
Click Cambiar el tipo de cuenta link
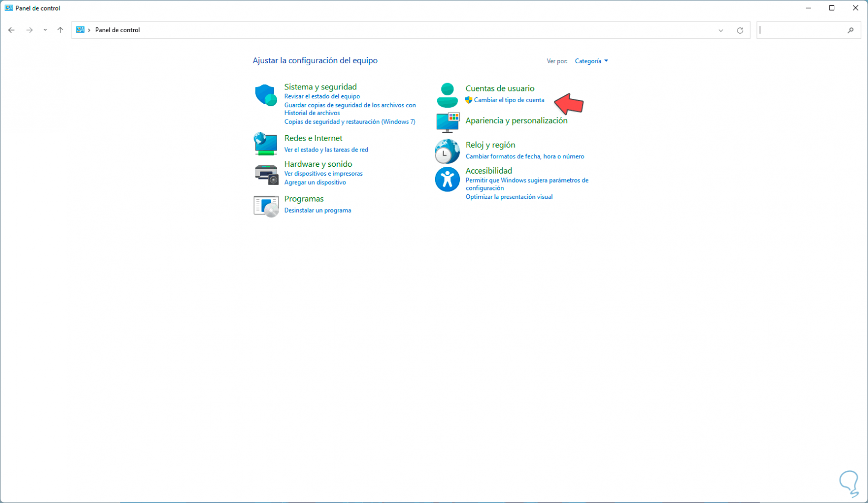point(509,100)
